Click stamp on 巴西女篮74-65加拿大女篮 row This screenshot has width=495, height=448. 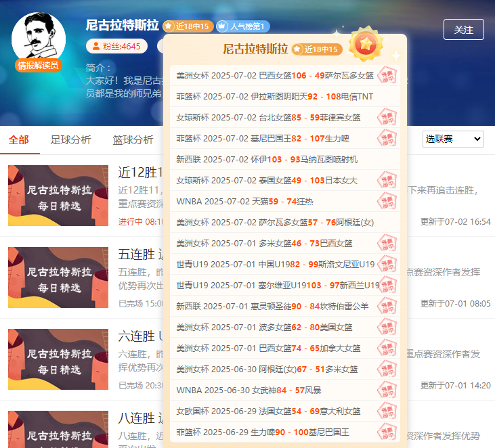click(x=387, y=349)
